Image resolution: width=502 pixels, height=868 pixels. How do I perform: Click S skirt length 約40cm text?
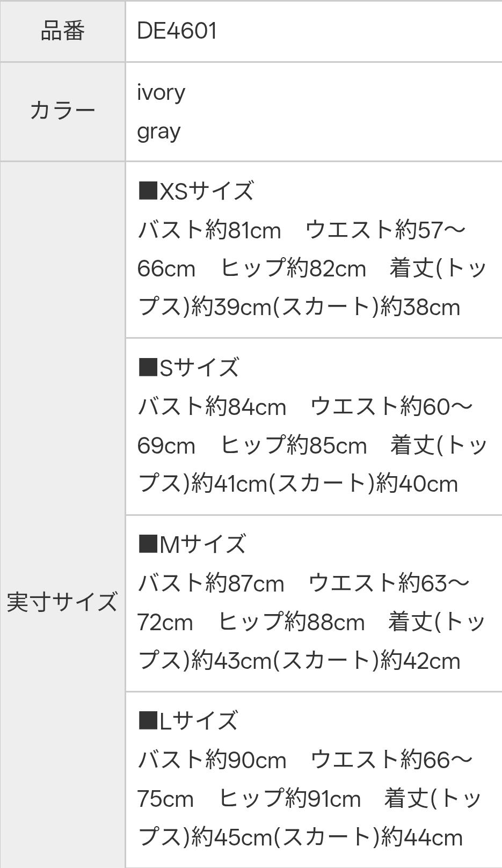coord(417,484)
